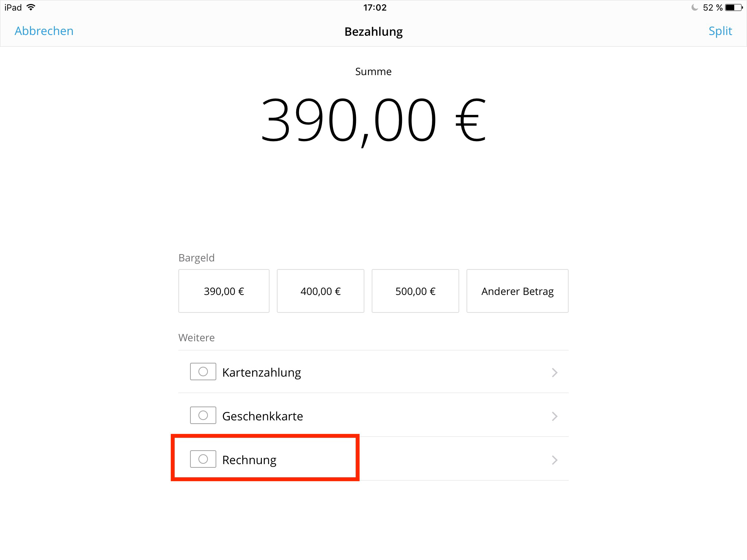Tap the 390,00 € total sum
The height and width of the screenshot is (560, 747).
pos(373,120)
